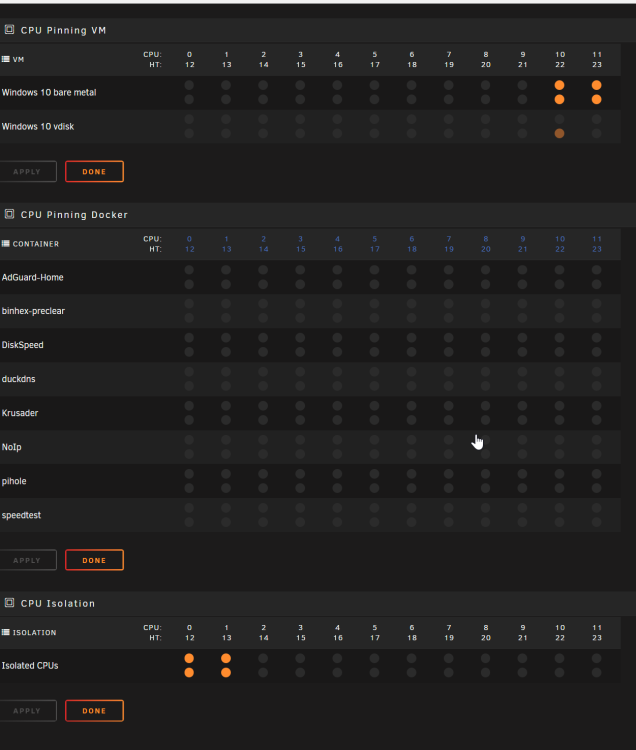636x750 pixels.
Task: Click the DiskSpeed container name
Action: [x=22, y=345]
